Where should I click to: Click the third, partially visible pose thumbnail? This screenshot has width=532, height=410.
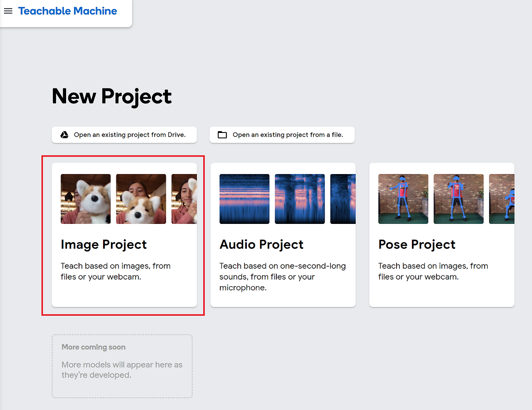click(x=502, y=199)
